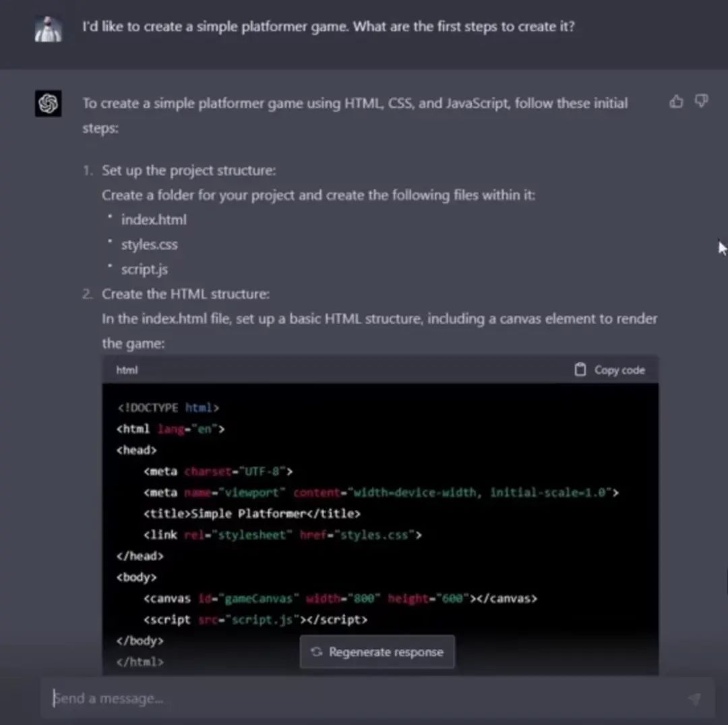
Task: Click the thumbs up icon on the response
Action: [676, 102]
